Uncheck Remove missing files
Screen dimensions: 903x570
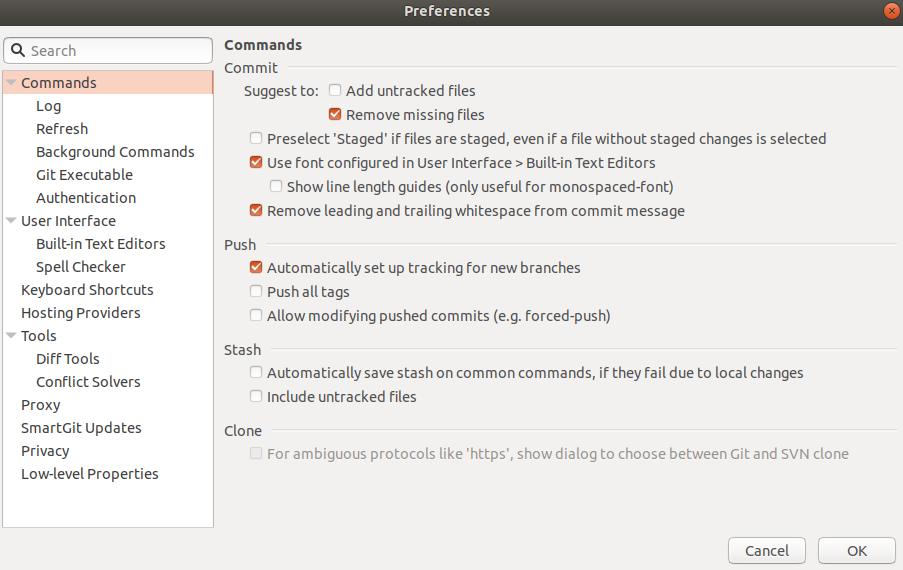pyautogui.click(x=335, y=114)
